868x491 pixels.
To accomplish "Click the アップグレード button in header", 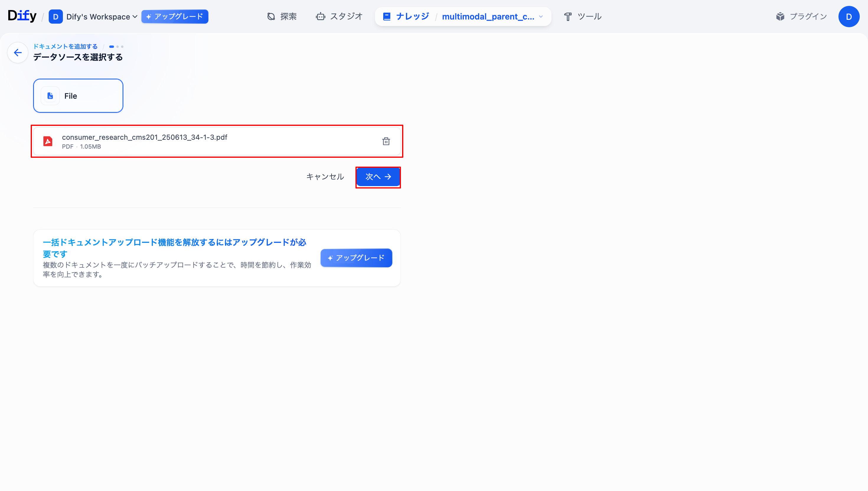I will tap(174, 17).
